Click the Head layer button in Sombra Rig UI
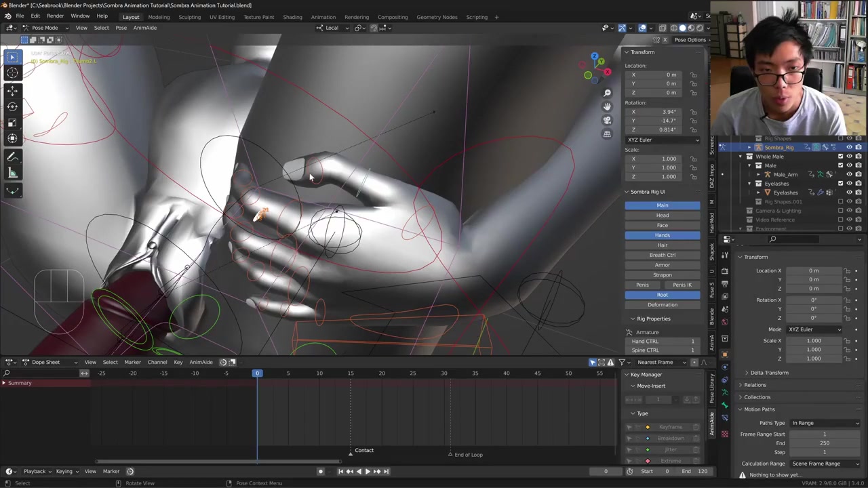The height and width of the screenshot is (488, 868). point(662,216)
